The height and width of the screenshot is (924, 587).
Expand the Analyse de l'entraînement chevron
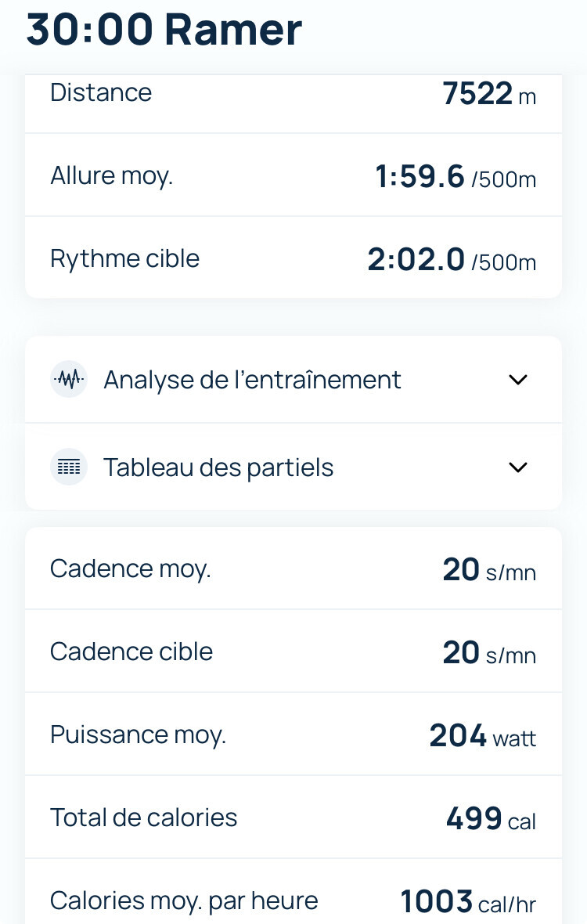coord(518,380)
